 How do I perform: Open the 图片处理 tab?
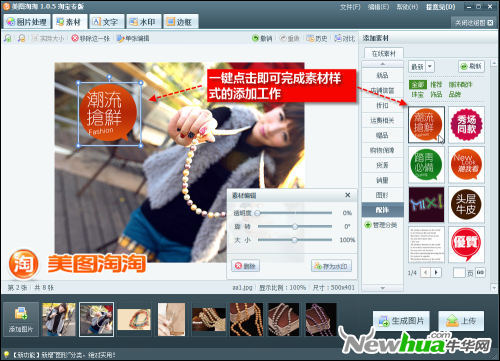click(27, 22)
